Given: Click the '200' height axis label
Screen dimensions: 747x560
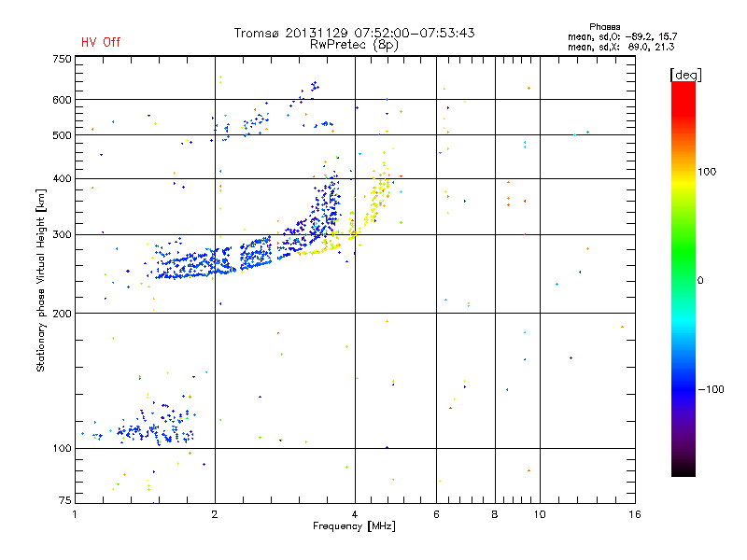Looking at the screenshot, I should coord(62,314).
